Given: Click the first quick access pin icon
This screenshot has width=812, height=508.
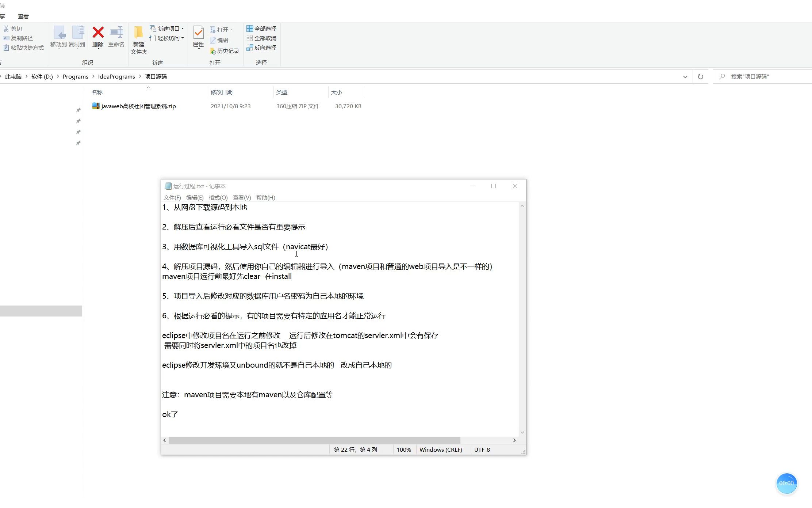Looking at the screenshot, I should [x=78, y=110].
